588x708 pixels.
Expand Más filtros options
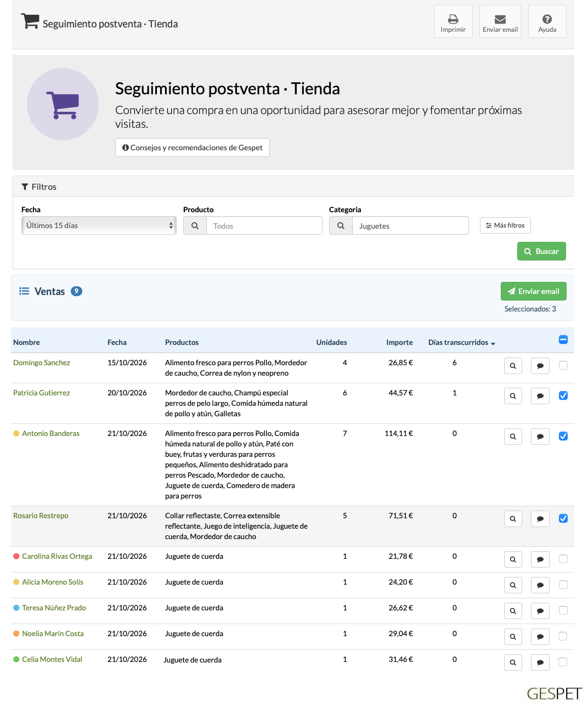click(505, 225)
